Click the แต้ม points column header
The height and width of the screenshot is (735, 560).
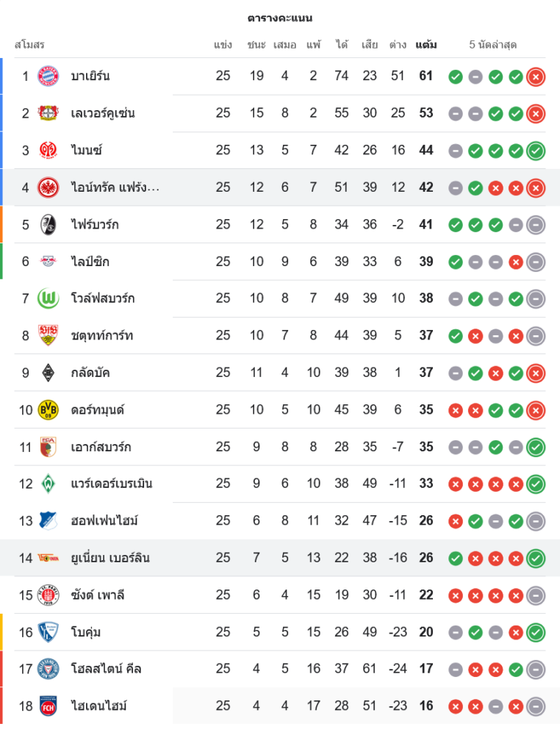(426, 45)
